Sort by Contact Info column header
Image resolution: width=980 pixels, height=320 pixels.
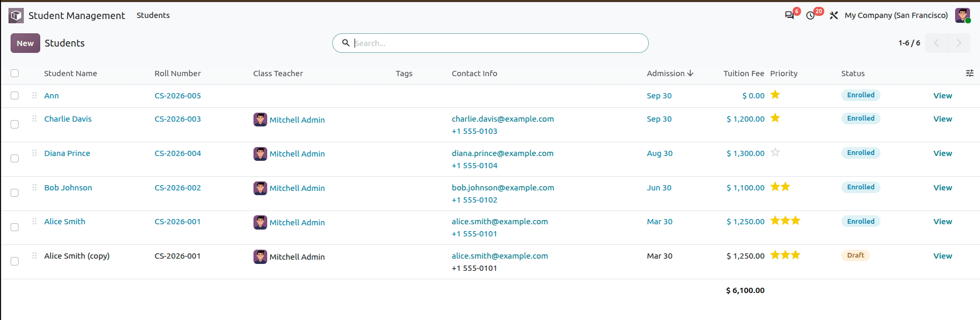coord(474,74)
